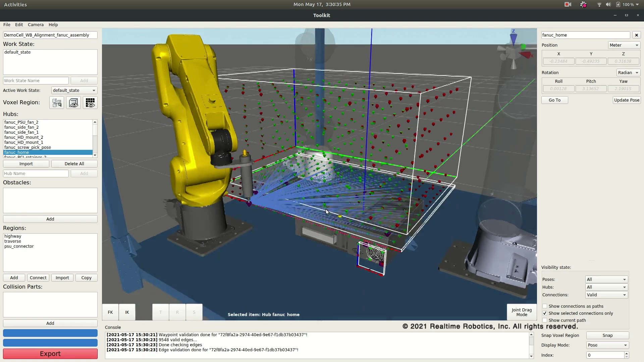Click the Copy regions button

click(x=86, y=278)
